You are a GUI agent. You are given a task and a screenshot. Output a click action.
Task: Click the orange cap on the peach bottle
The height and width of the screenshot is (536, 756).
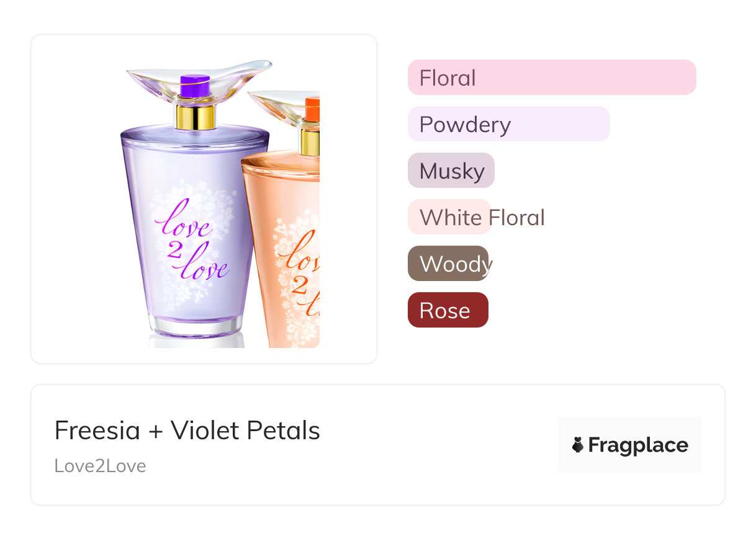[x=312, y=108]
